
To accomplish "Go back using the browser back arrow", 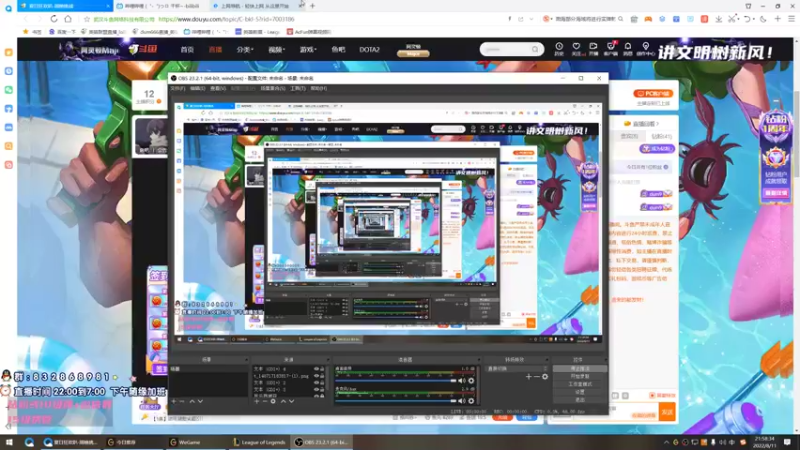I will coord(26,19).
